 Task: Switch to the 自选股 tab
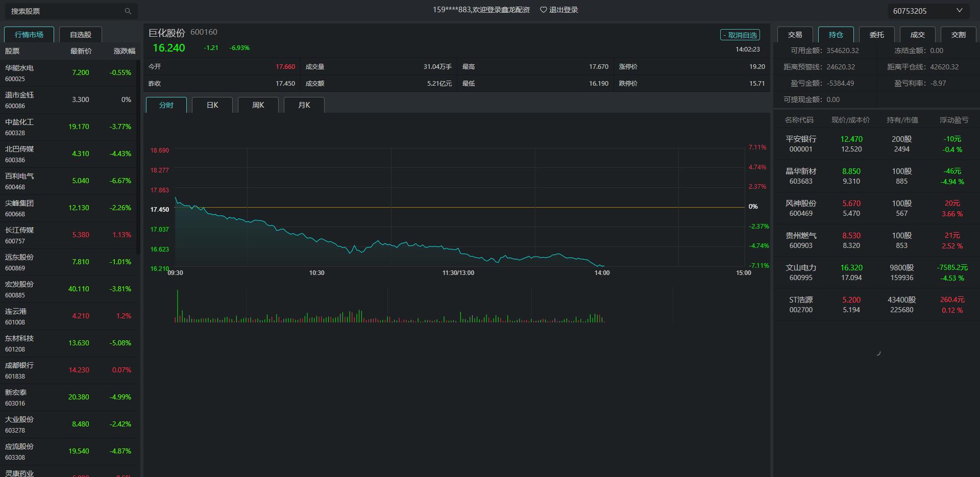tap(81, 35)
